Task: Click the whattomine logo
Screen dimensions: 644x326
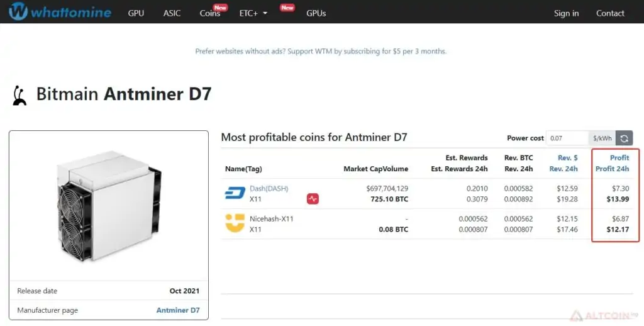Action: pos(60,11)
